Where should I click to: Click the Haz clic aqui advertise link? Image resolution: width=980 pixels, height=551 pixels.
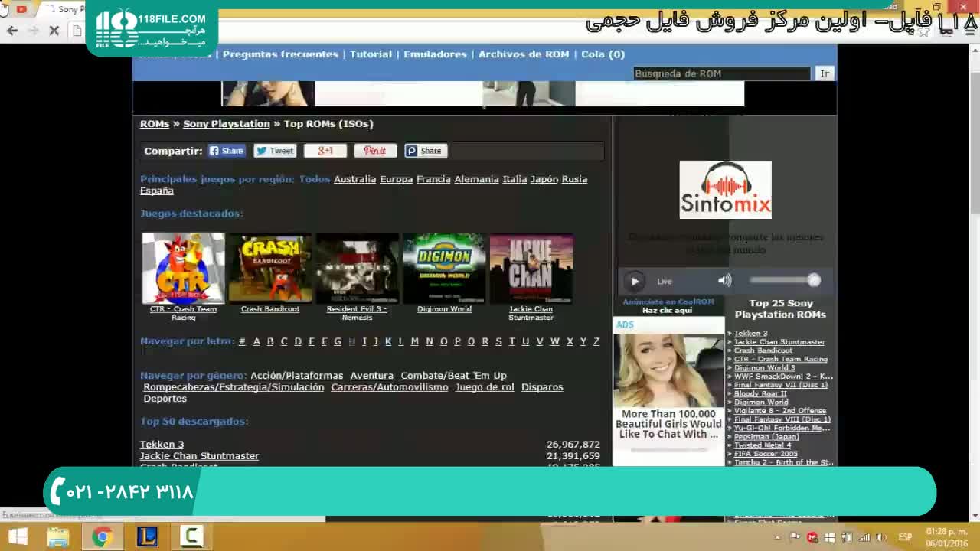(667, 311)
